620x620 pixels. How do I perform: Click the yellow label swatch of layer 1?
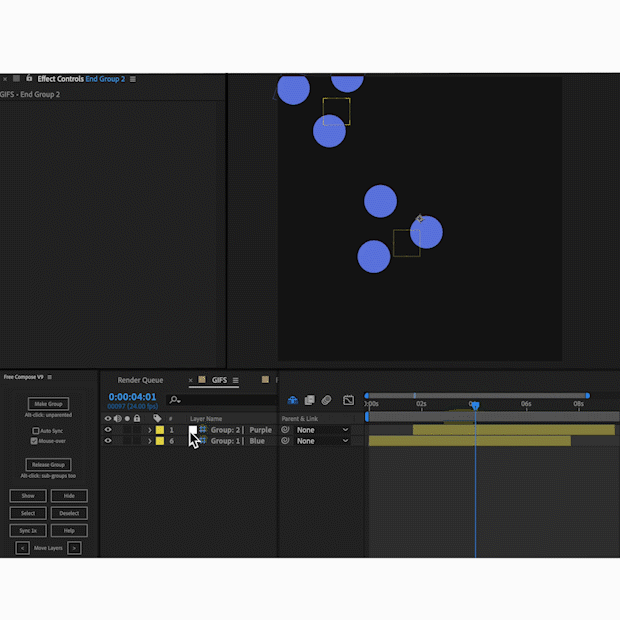[x=160, y=430]
